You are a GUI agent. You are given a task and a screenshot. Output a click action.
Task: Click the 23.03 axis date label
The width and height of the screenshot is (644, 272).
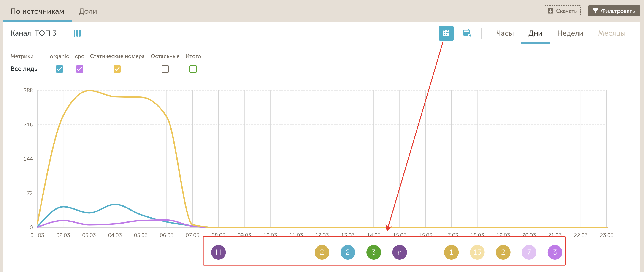click(x=606, y=235)
